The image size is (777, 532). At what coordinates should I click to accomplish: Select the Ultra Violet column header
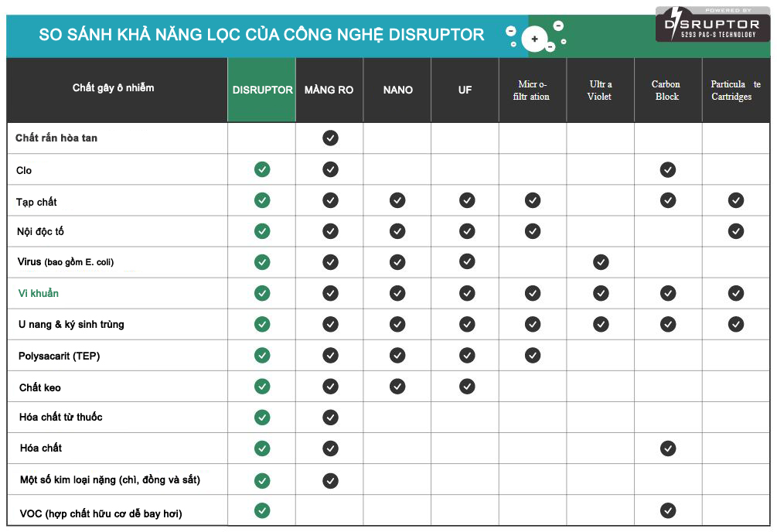point(600,90)
